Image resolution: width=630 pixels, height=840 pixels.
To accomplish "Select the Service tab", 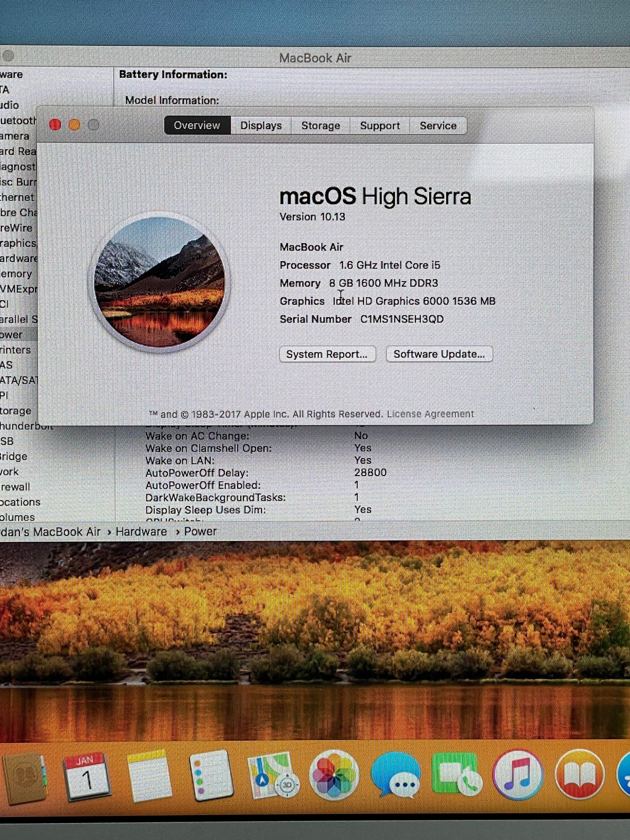I will point(438,126).
